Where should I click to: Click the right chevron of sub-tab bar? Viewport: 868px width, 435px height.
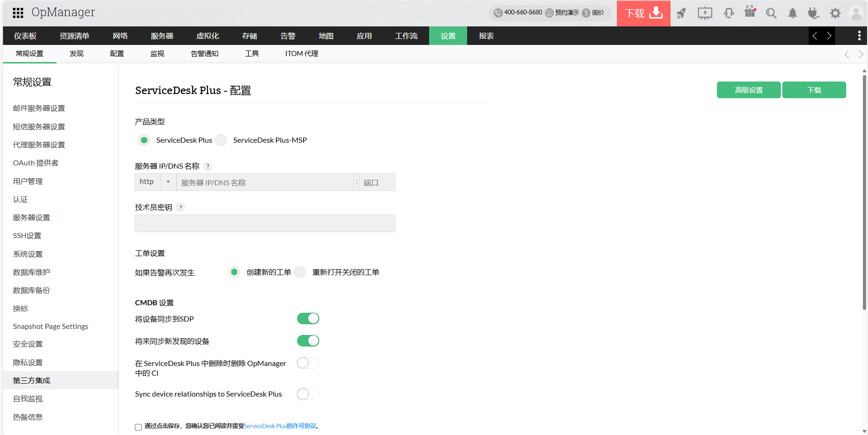coord(861,54)
